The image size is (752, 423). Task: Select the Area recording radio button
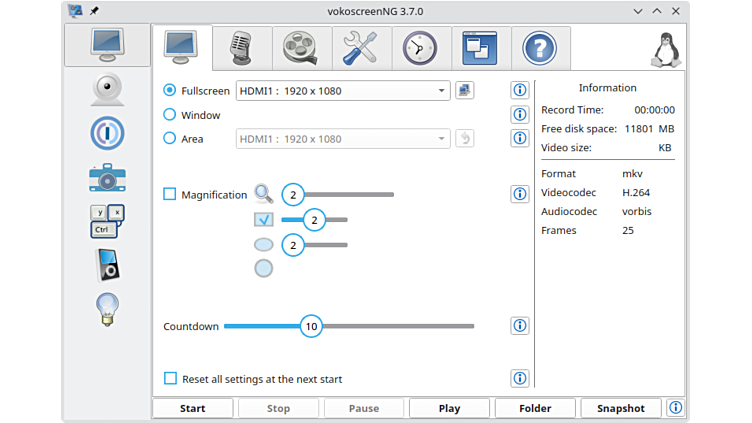point(169,139)
